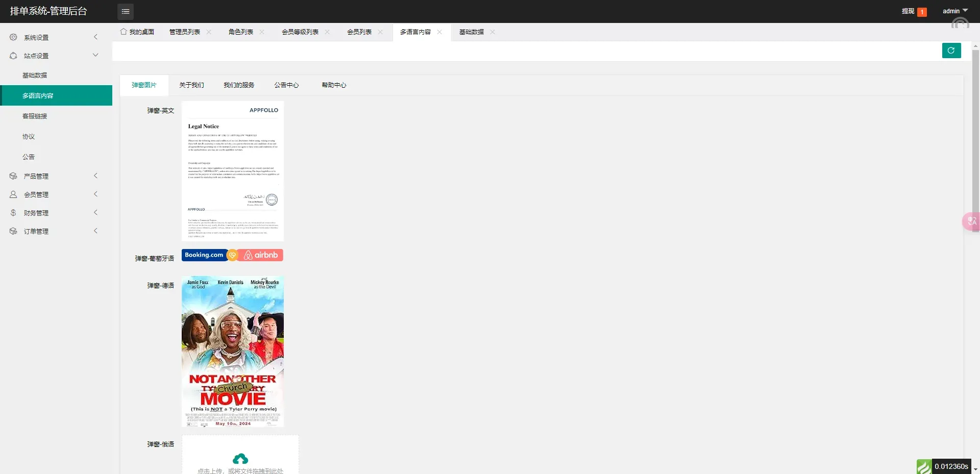Switch to the 帮助中心 tab

click(334, 85)
